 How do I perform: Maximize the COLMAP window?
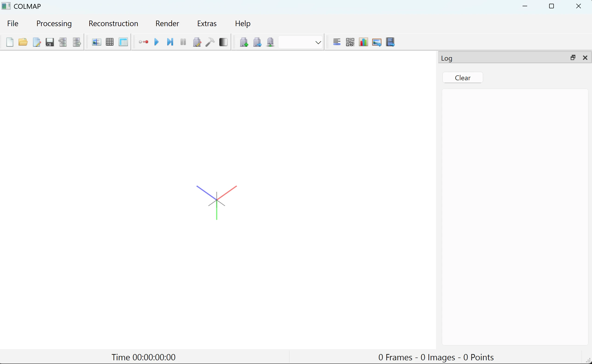(551, 6)
